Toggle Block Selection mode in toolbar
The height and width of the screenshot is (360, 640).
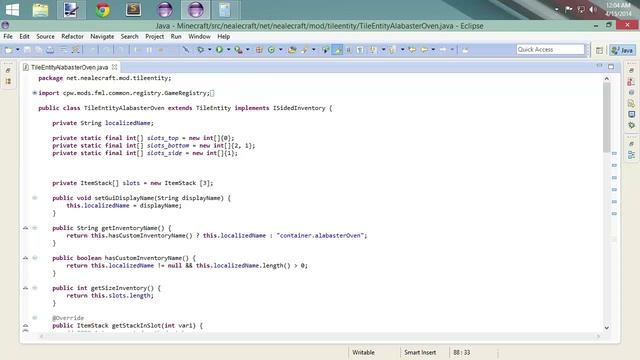(x=349, y=50)
